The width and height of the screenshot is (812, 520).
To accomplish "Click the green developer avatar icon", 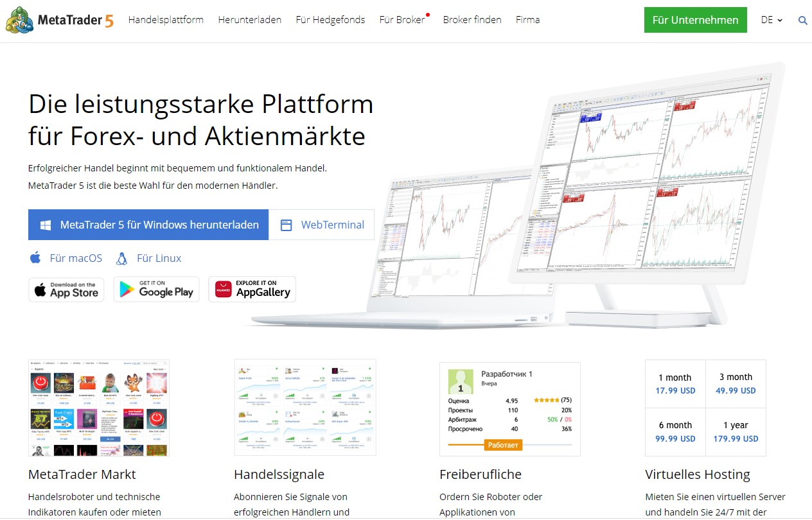I will click(461, 381).
